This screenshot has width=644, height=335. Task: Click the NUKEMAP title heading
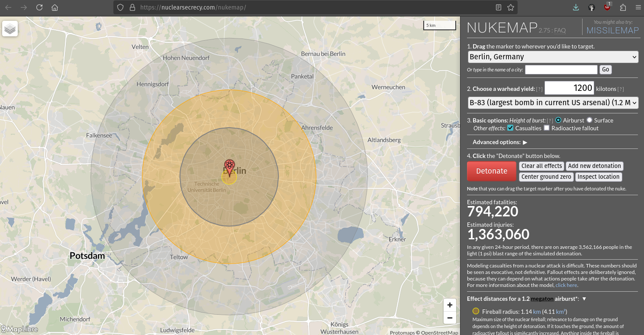click(x=502, y=28)
